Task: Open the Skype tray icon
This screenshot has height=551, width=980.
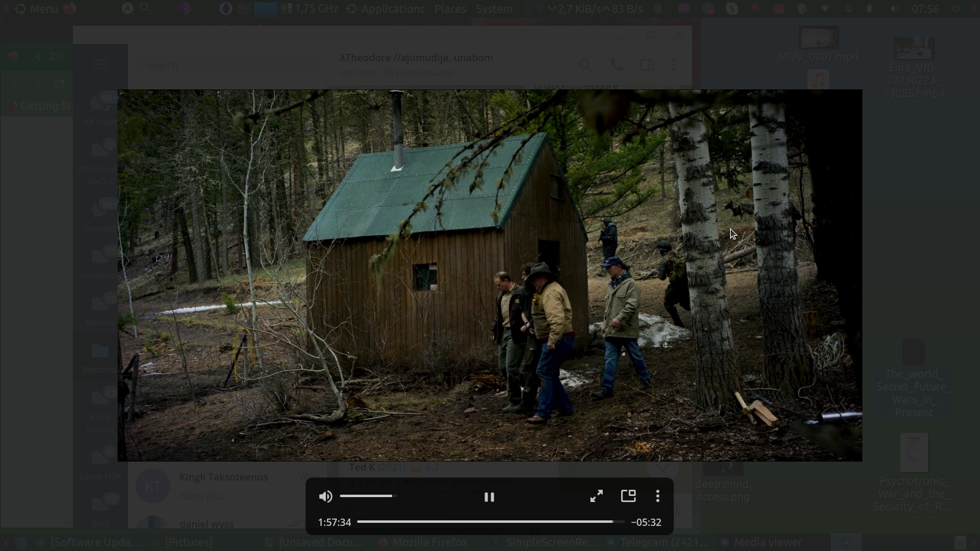Action: pyautogui.click(x=732, y=9)
